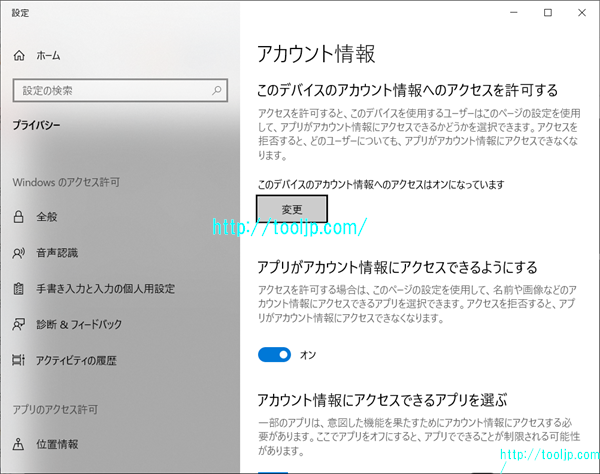Open 手書き入力と入力の個人用設定
Screen dimensions: 600x474
pos(105,289)
